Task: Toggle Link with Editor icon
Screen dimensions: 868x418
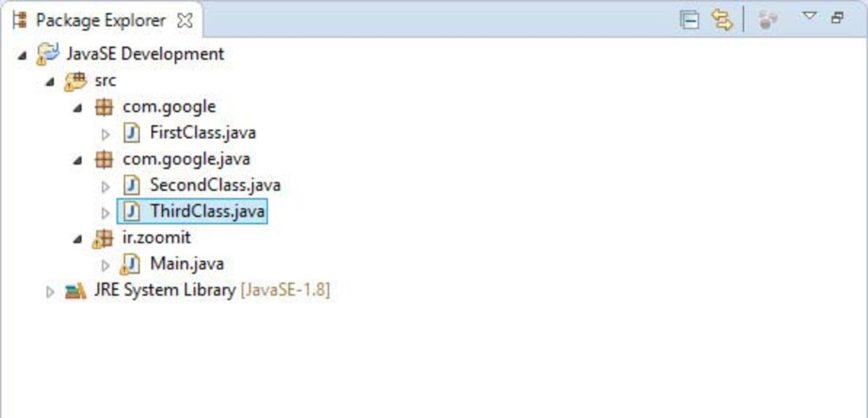Action: 722,20
